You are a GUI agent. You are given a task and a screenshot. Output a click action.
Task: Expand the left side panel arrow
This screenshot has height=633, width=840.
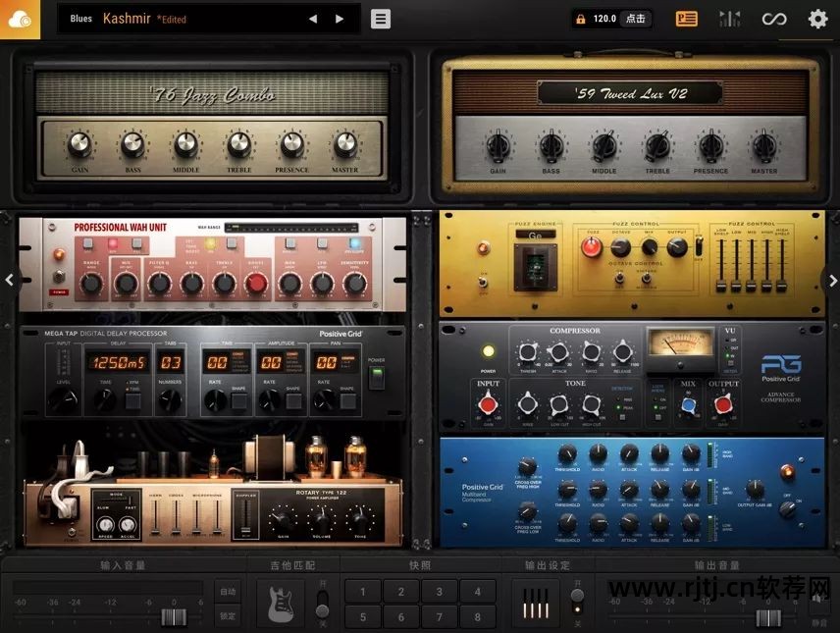(9, 280)
